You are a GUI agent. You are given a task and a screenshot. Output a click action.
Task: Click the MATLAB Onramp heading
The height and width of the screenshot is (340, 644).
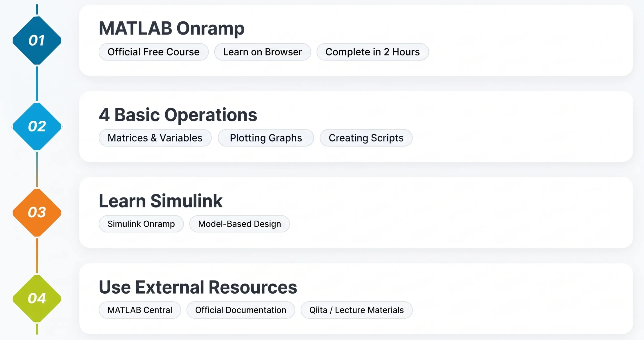pyautogui.click(x=172, y=28)
